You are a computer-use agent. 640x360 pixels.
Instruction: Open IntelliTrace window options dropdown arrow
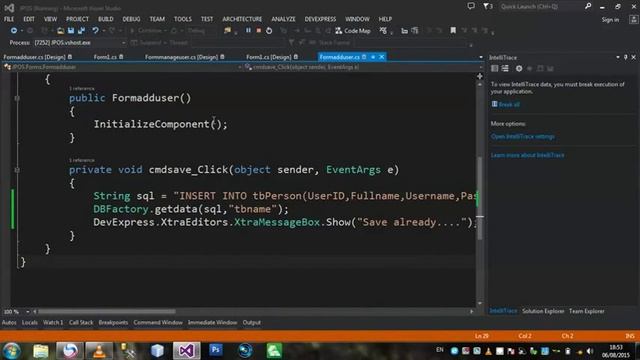[617, 58]
